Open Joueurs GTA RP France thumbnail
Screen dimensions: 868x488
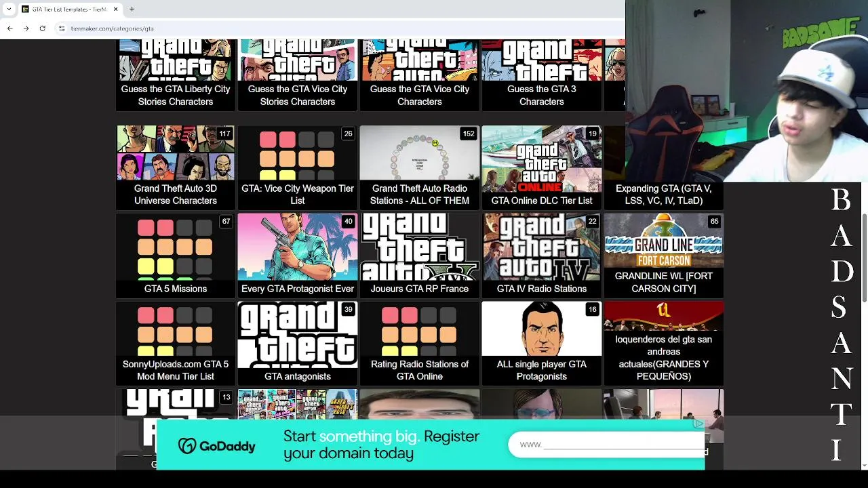(420, 247)
